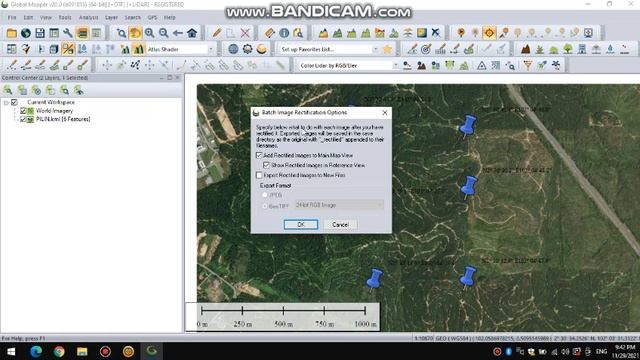
Task: Click OK in Batch Image Rectification Options
Action: pyautogui.click(x=301, y=224)
